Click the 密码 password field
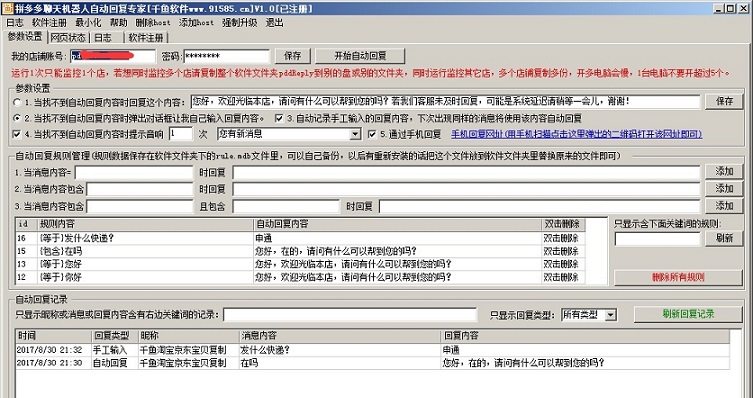Screen dimensions: 753x398 pos(227,56)
